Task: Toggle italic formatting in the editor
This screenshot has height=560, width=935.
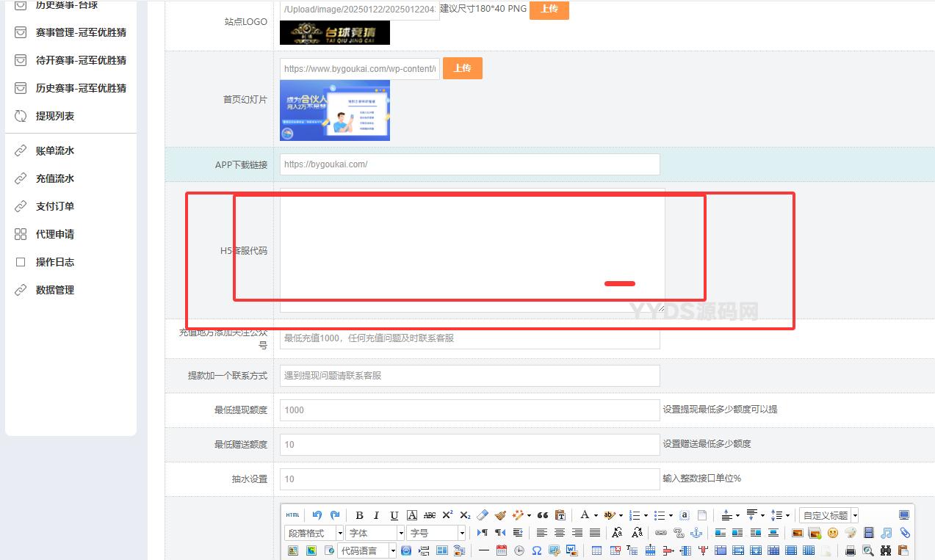Action: pos(376,514)
